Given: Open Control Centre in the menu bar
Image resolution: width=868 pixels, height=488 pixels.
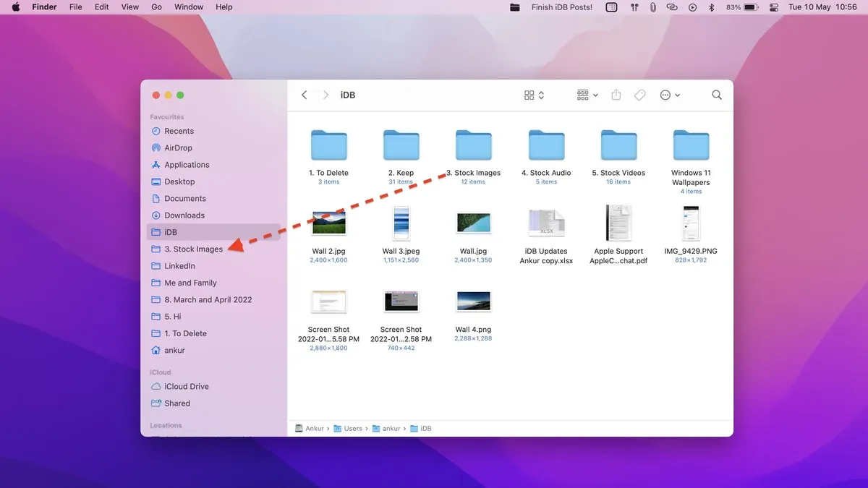Looking at the screenshot, I should click(774, 7).
